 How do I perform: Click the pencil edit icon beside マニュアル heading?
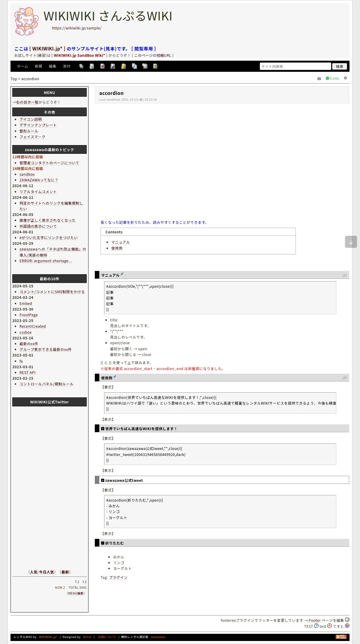tap(122, 274)
